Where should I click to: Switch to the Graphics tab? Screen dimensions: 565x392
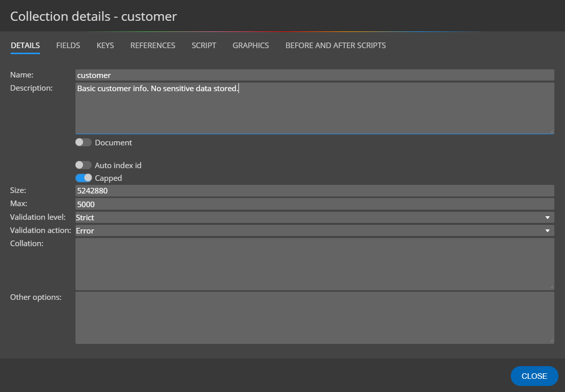pyautogui.click(x=251, y=46)
